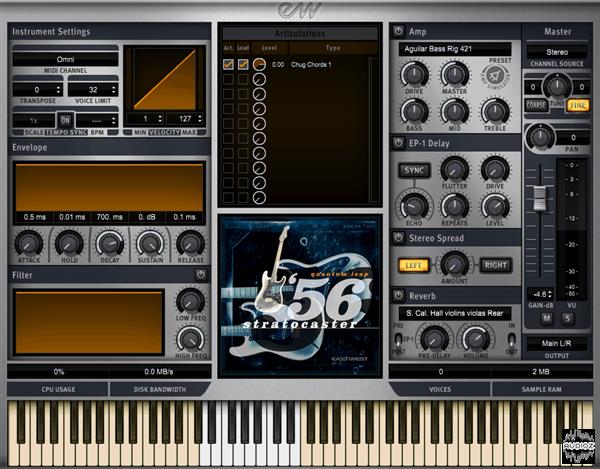600x469 pixels.
Task: Click the EP-1 Delay Repeats knob
Action: click(x=455, y=207)
